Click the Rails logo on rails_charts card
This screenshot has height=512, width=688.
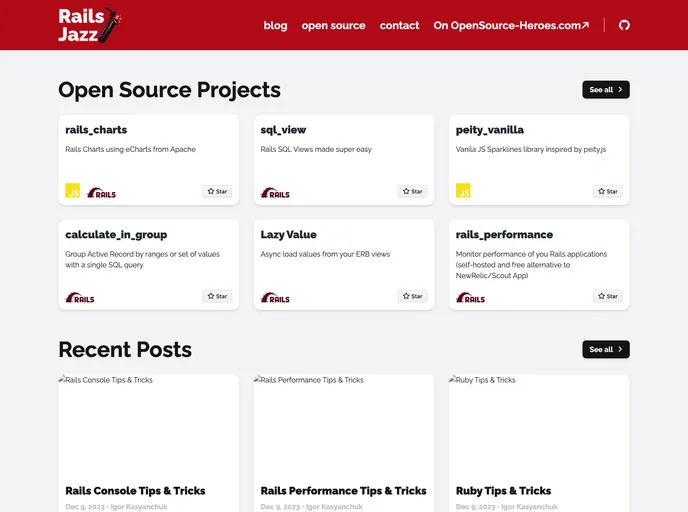(101, 193)
